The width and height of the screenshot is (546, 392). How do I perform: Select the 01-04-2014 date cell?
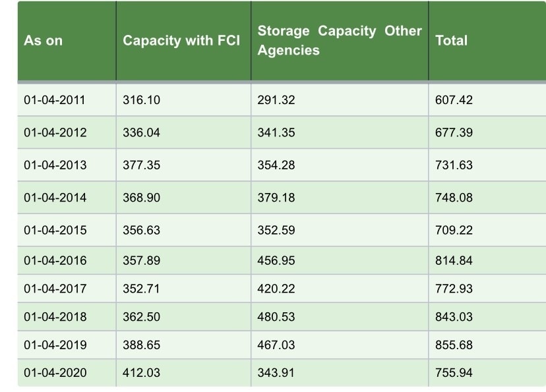coord(55,198)
